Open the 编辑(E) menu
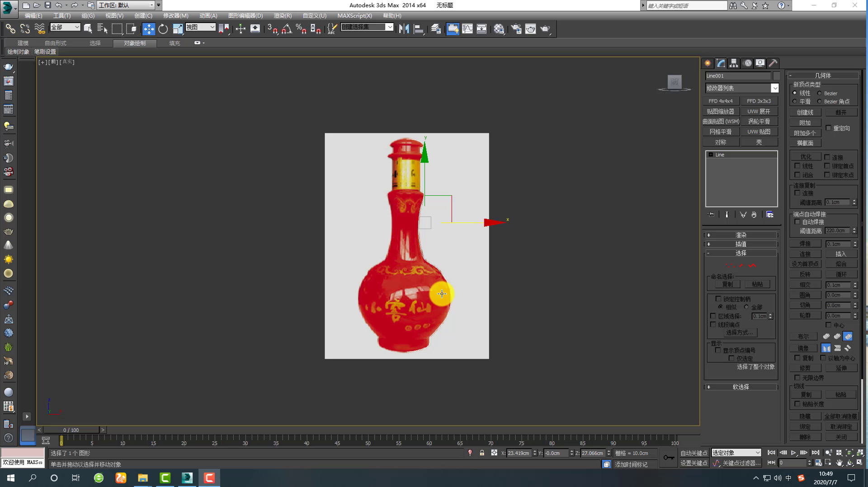This screenshot has width=868, height=487. coord(33,15)
